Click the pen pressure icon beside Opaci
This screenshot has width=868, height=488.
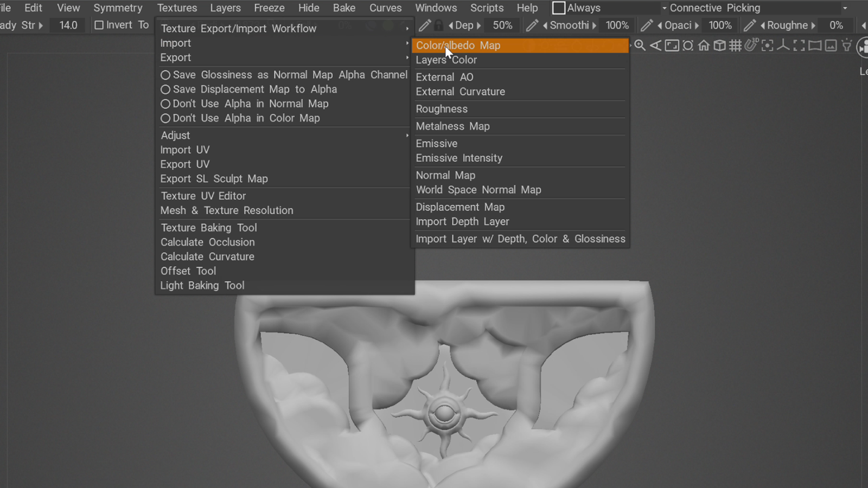[647, 25]
